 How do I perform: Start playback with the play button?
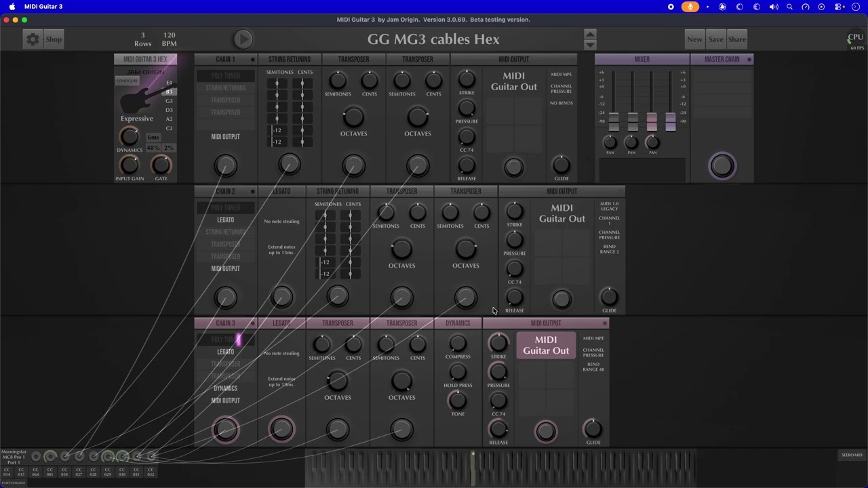(243, 39)
